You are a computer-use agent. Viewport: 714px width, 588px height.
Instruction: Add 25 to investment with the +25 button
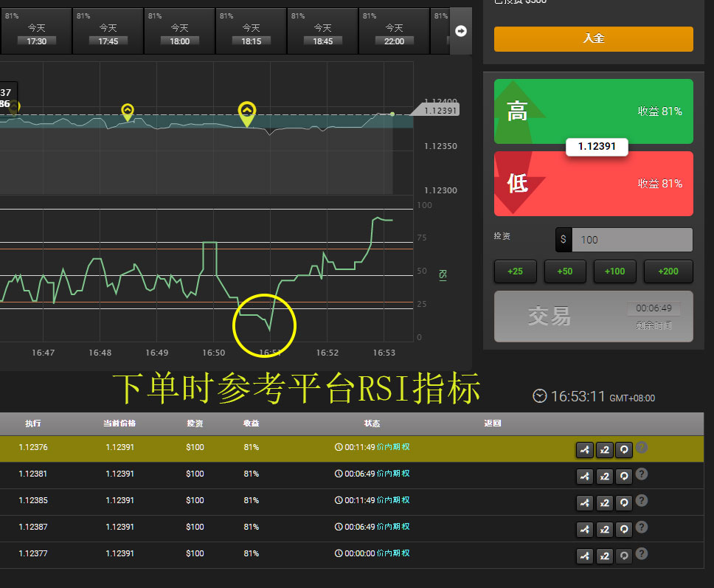tap(516, 271)
